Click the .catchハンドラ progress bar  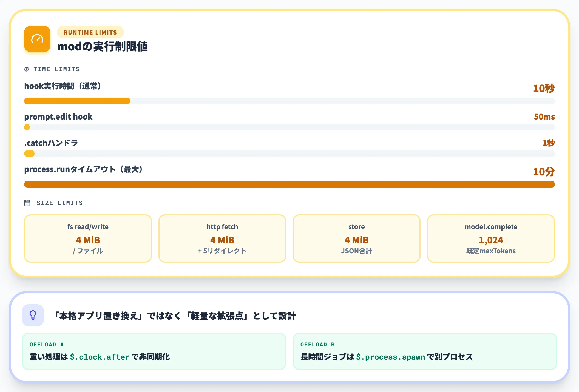[x=289, y=154]
